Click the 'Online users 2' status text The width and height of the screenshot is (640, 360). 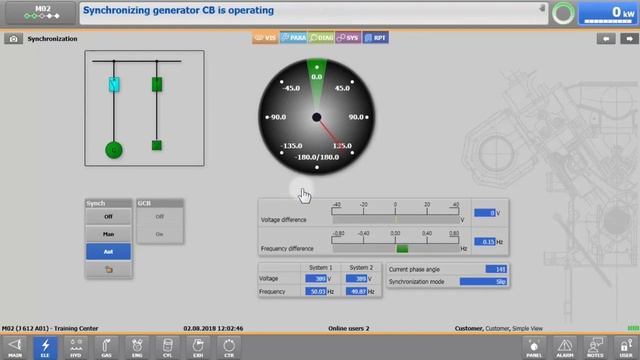point(349,328)
